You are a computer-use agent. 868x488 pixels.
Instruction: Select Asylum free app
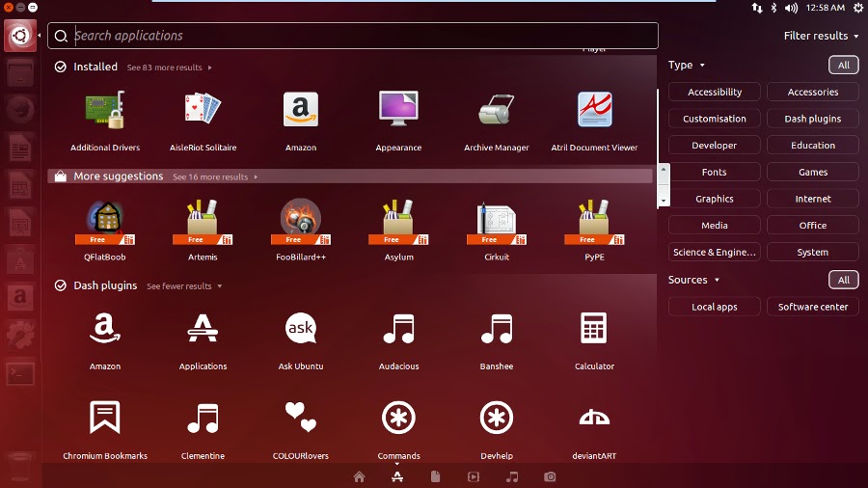[398, 230]
